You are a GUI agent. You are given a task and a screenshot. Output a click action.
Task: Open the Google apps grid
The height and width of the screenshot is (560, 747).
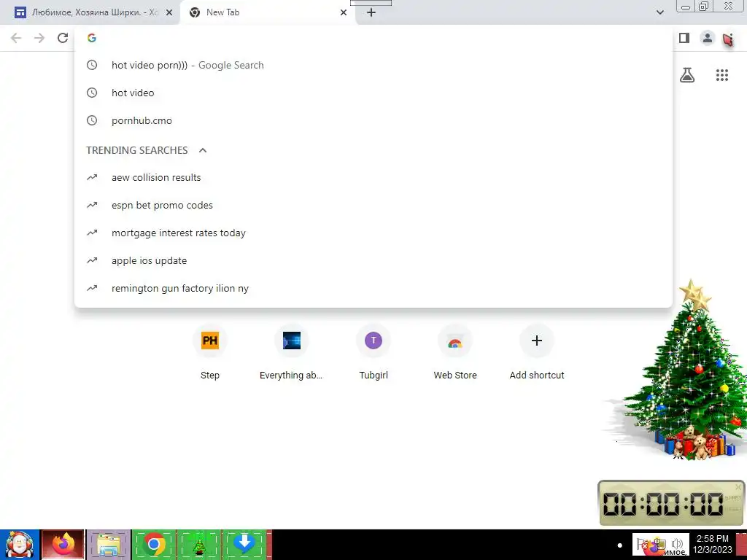(721, 75)
